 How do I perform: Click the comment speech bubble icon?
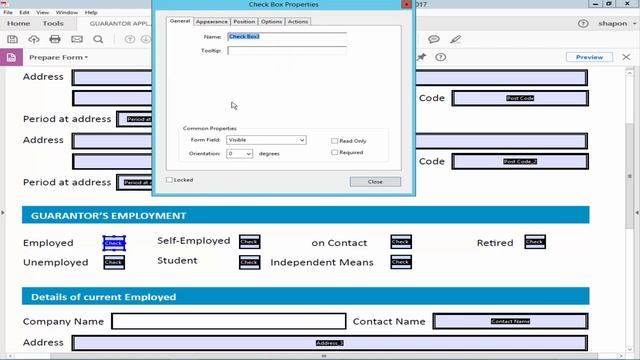tap(434, 39)
